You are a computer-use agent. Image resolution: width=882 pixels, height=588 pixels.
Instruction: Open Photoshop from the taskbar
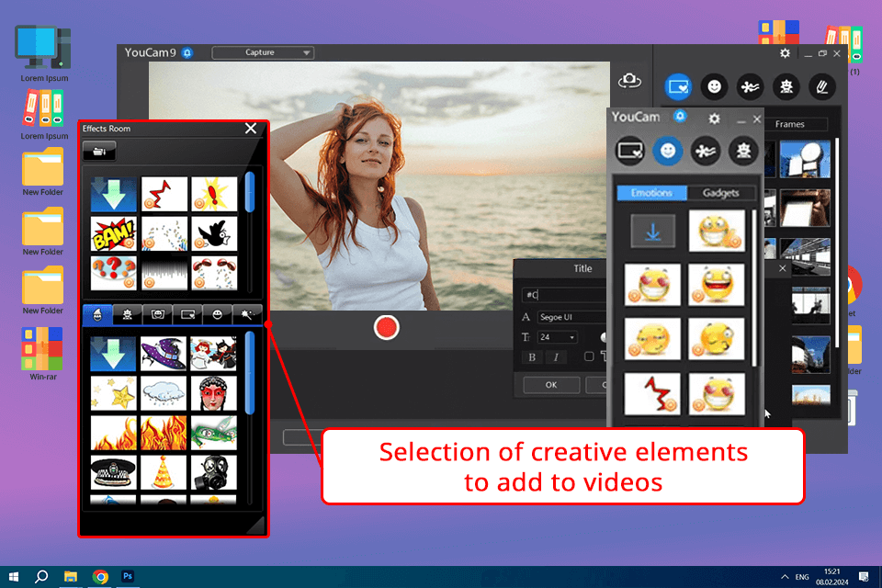coord(128,577)
